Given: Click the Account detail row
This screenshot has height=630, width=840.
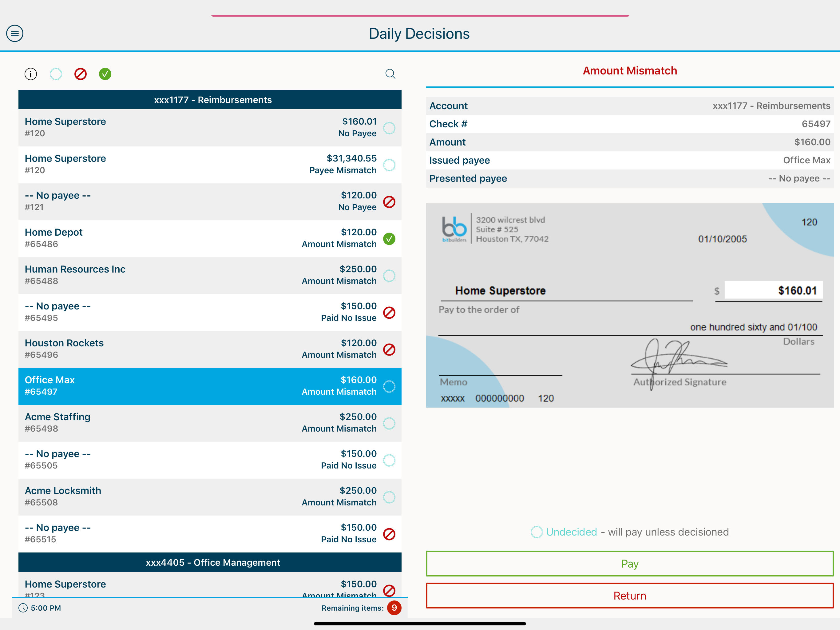Looking at the screenshot, I should 630,106.
